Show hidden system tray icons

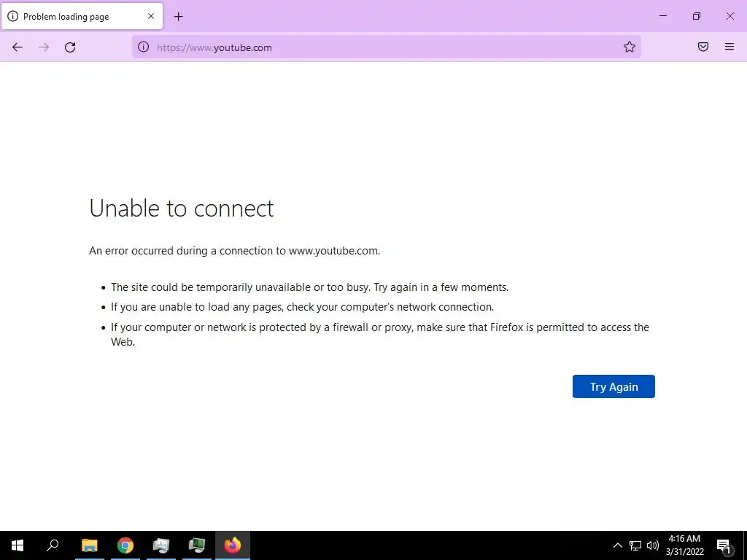pyautogui.click(x=617, y=545)
